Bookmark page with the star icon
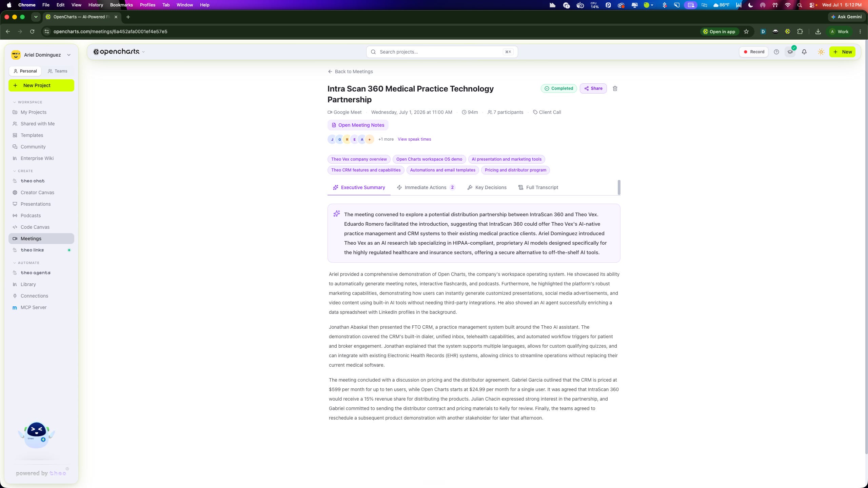This screenshot has height=488, width=868. [x=746, y=32]
